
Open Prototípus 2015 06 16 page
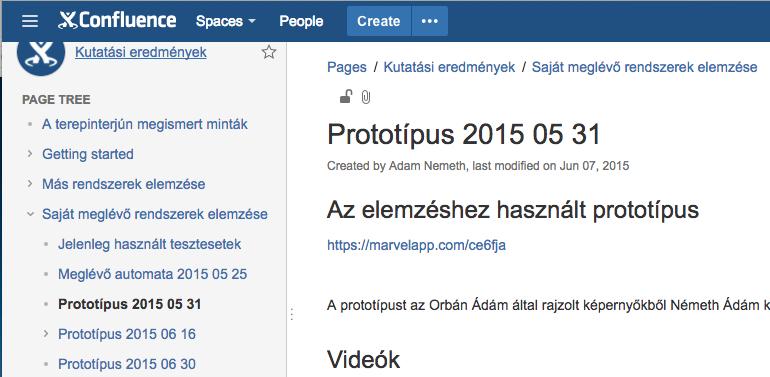[x=127, y=334]
